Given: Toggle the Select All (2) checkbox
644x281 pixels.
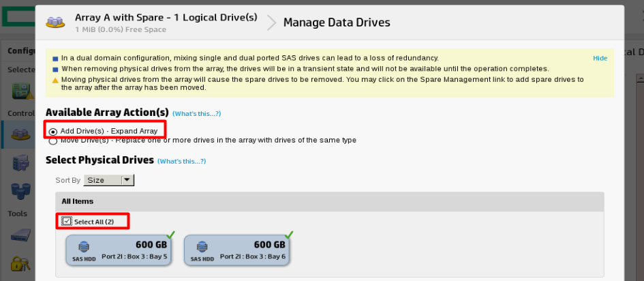Looking at the screenshot, I should coord(67,222).
